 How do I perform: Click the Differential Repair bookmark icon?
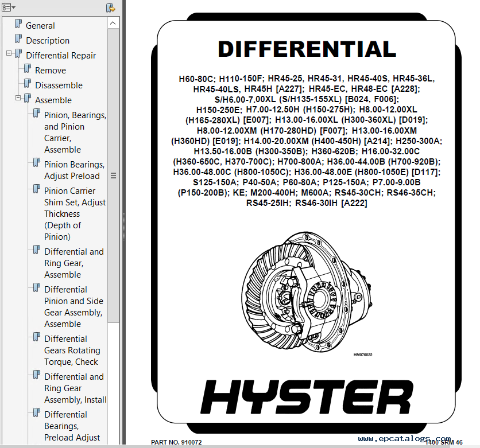[18, 54]
